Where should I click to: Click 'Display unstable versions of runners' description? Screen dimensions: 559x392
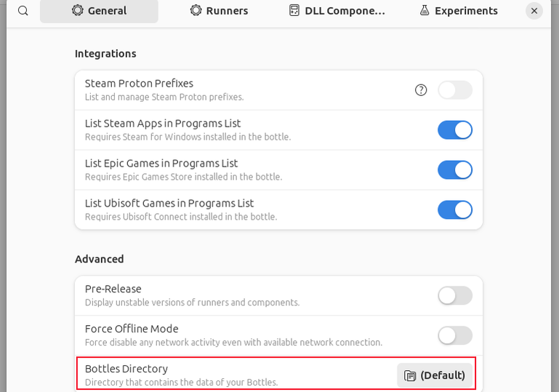tap(192, 303)
